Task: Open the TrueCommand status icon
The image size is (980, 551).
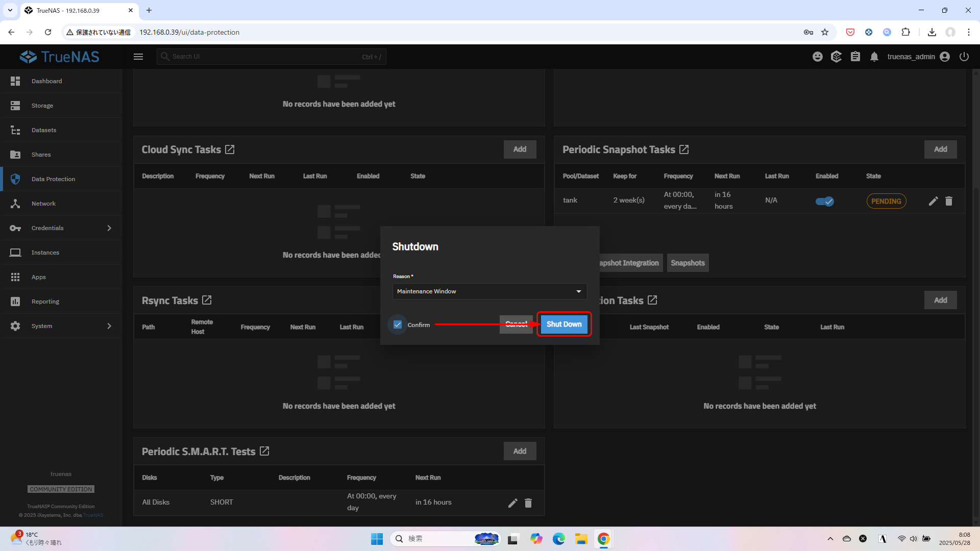Action: 836,57
